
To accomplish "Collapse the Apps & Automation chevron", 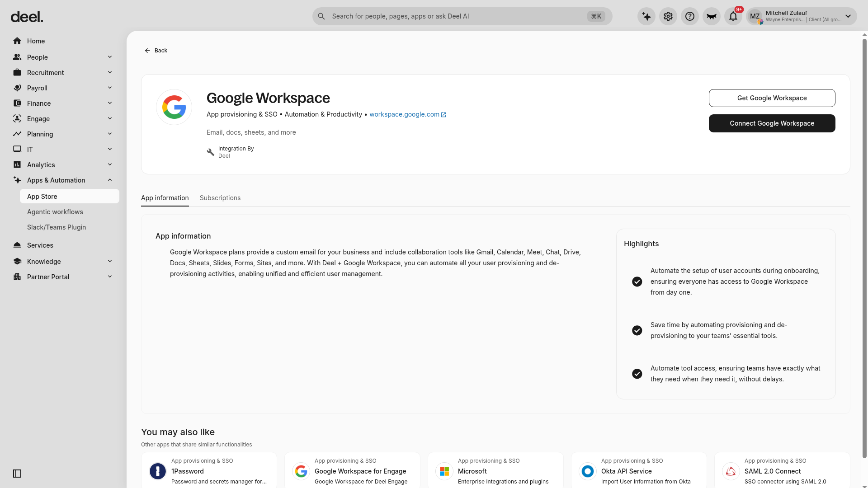I will point(110,180).
